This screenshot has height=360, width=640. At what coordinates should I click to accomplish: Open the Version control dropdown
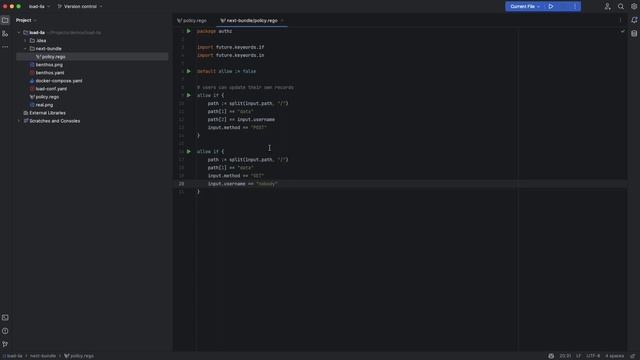point(80,7)
